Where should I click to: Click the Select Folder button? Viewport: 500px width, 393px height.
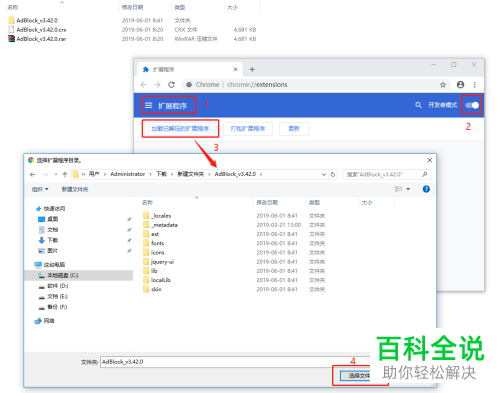pyautogui.click(x=355, y=376)
